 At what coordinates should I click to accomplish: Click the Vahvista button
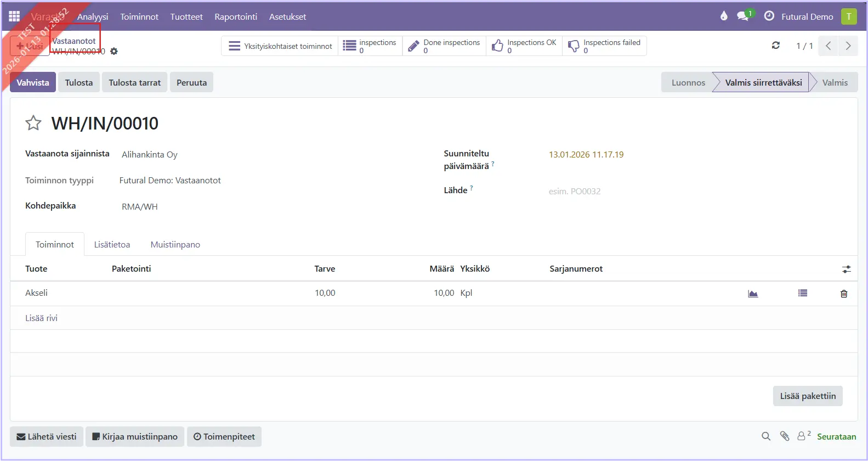point(33,82)
